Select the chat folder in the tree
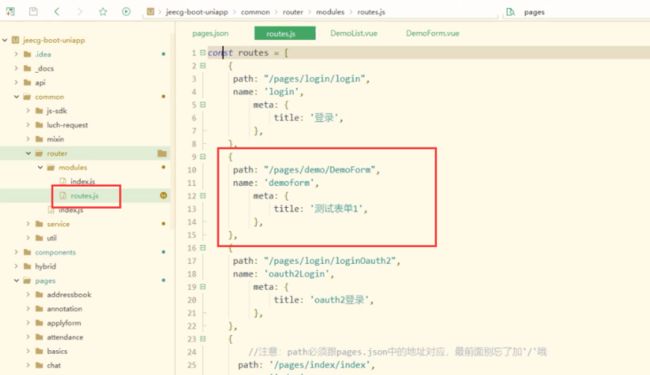This screenshot has height=375, width=650. point(53,365)
